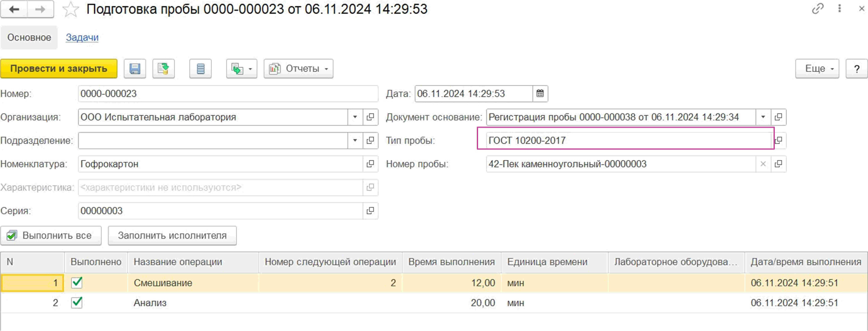The height and width of the screenshot is (331, 868).
Task: Click row number 1 cell
Action: coord(33,283)
